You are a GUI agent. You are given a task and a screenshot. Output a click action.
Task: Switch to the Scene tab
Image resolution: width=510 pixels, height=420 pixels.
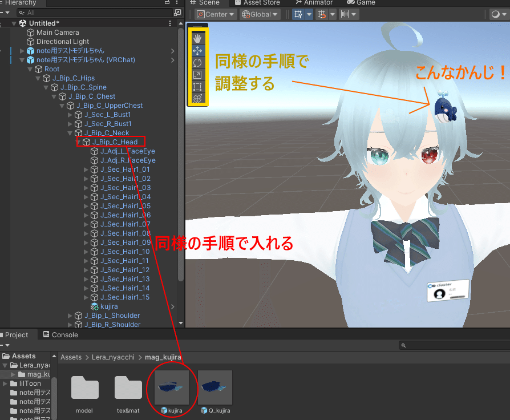pyautogui.click(x=205, y=3)
